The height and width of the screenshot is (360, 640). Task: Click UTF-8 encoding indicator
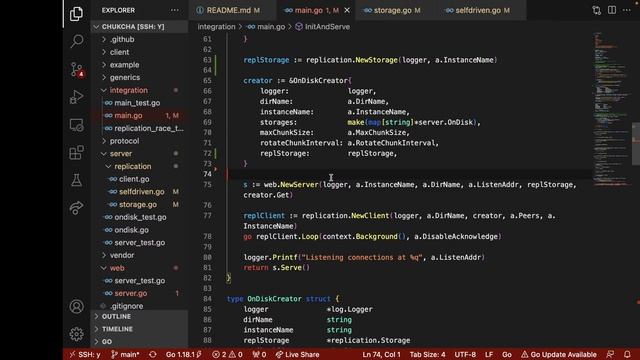[465, 354]
